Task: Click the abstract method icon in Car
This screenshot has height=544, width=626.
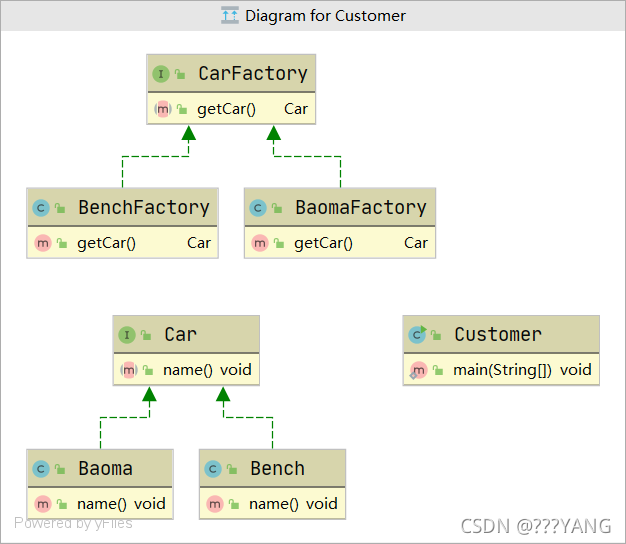Action: coord(129,370)
